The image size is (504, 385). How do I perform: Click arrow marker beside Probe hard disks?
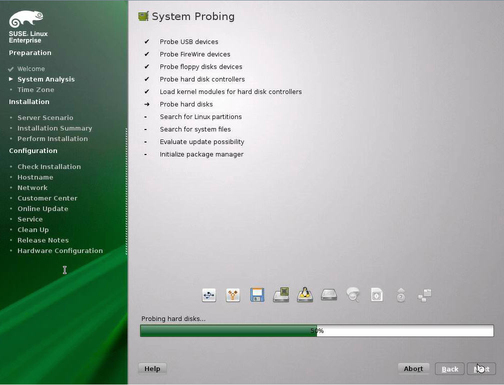(147, 104)
